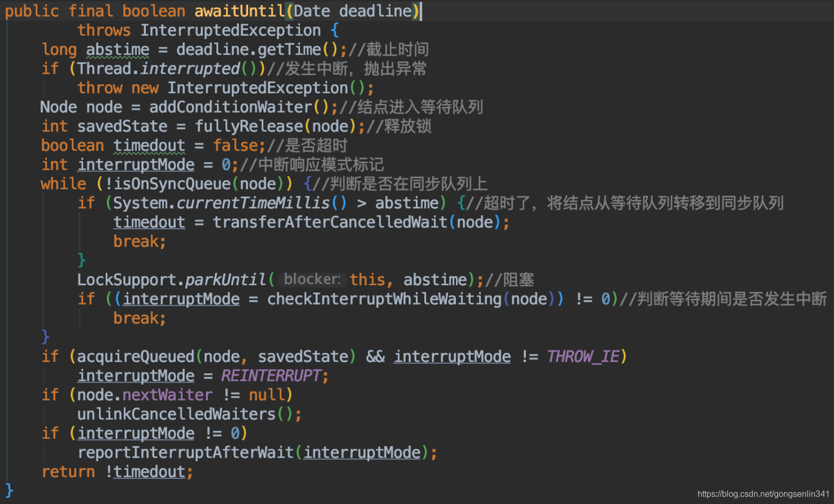834x504 pixels.
Task: Click the isOnSyncQueue(node) call
Action: 199,184
